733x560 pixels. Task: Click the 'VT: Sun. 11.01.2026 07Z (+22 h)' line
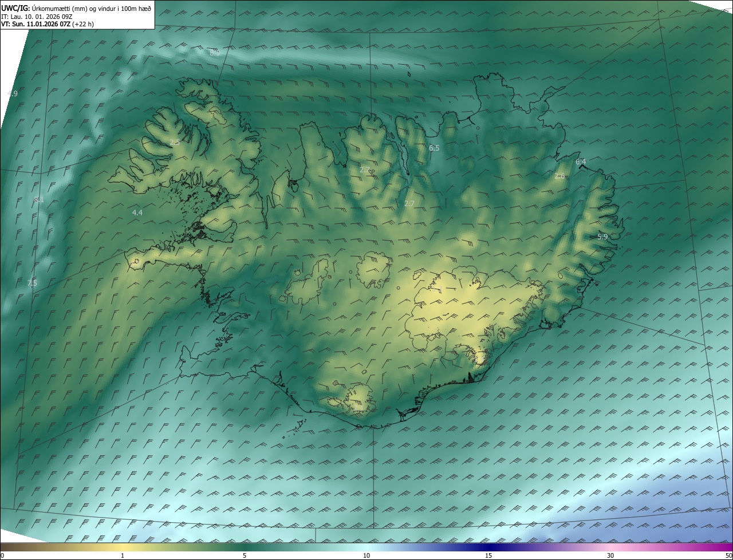point(48,24)
